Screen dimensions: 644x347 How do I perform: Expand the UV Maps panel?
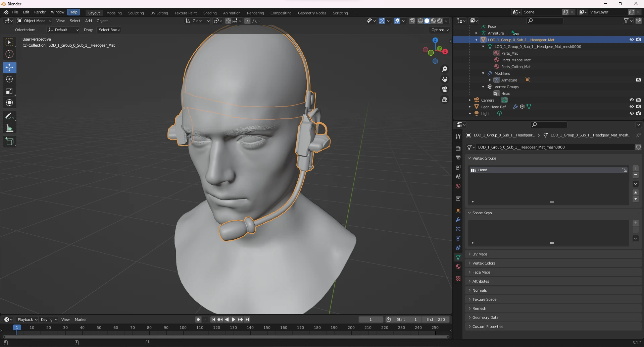(480, 254)
